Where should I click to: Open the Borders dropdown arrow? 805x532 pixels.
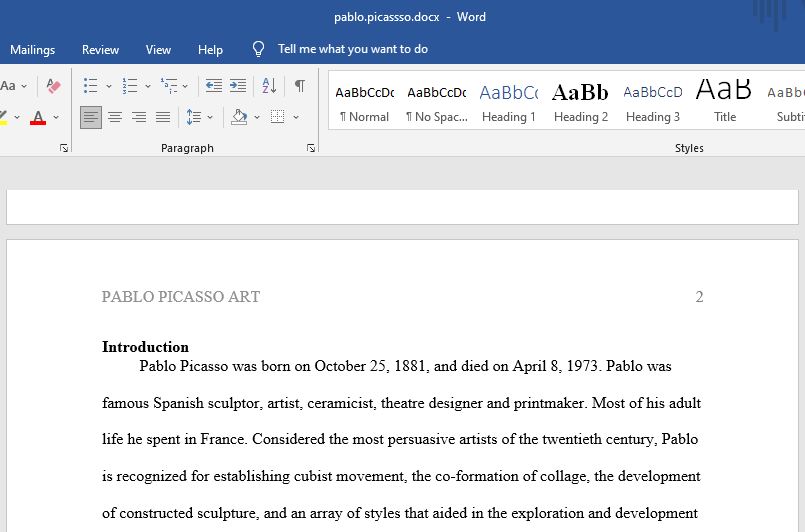[296, 118]
